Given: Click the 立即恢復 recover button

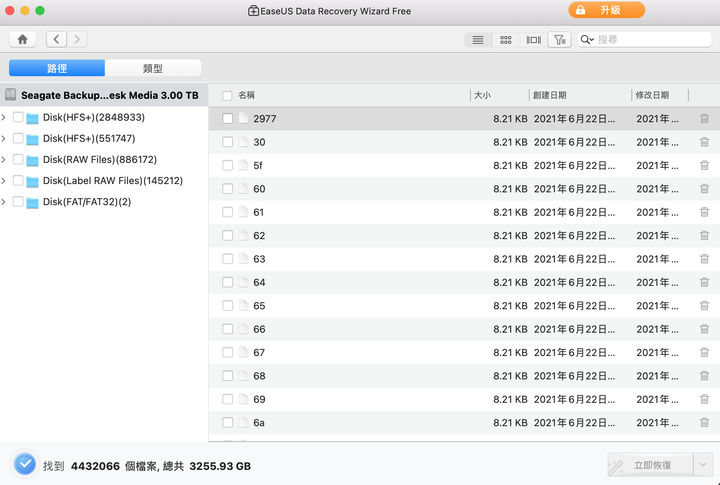Looking at the screenshot, I should pyautogui.click(x=651, y=465).
